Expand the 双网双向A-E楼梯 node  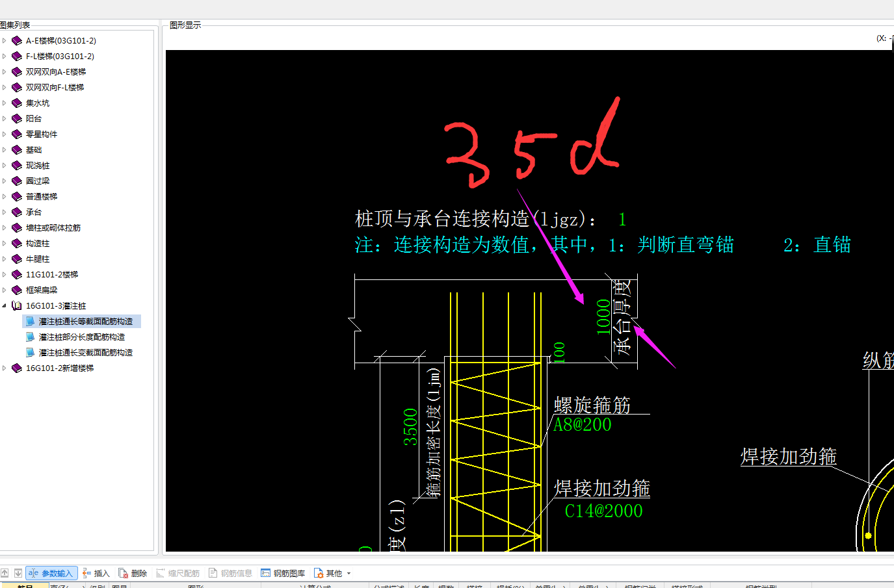pos(5,71)
